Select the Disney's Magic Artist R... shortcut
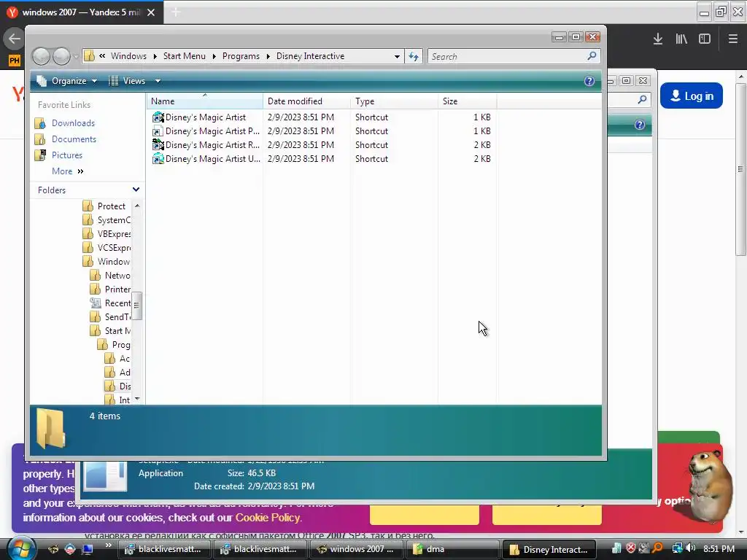747x560 pixels. (x=205, y=145)
